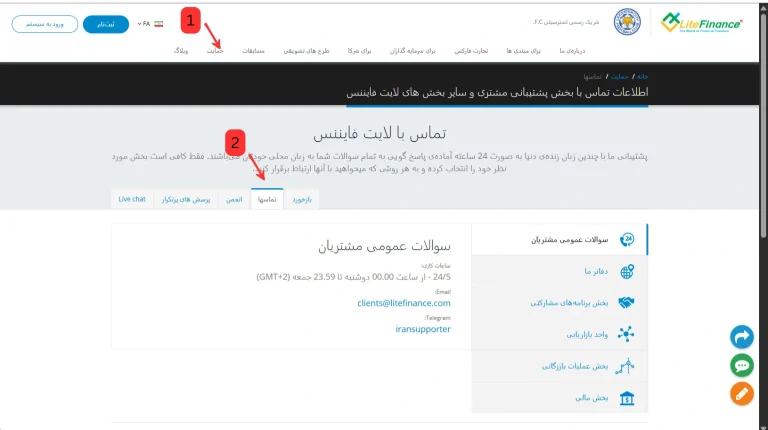Select بخش مالی sidebar item
The width and height of the screenshot is (768, 430).
pos(559,398)
